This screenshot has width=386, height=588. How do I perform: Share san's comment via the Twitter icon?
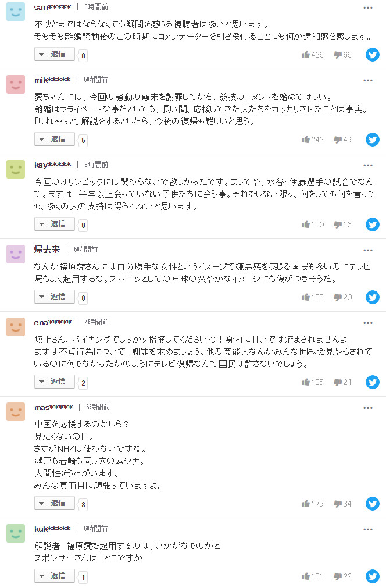[372, 55]
